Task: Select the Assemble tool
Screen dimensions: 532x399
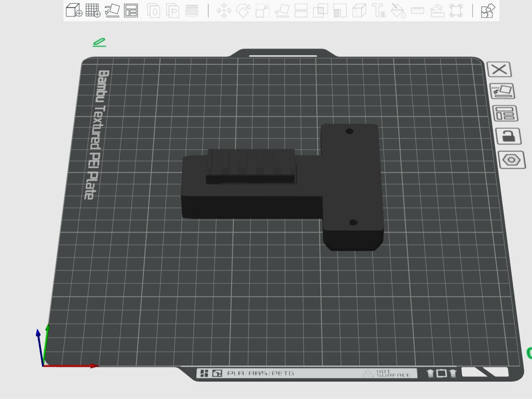Action: pyautogui.click(x=437, y=10)
